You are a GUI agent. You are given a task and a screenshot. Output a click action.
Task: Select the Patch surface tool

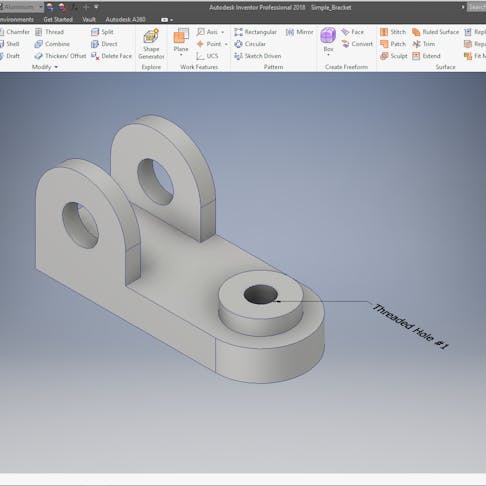[x=393, y=44]
